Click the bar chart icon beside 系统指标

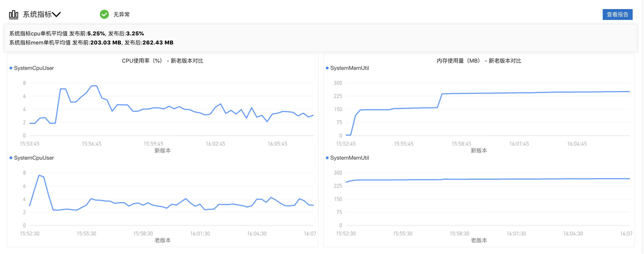pyautogui.click(x=13, y=15)
